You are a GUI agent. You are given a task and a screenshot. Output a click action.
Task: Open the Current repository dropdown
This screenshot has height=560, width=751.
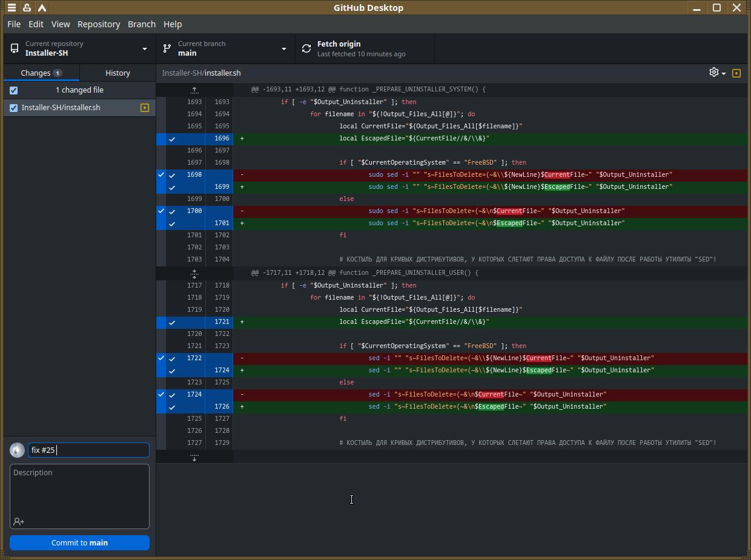(79, 48)
